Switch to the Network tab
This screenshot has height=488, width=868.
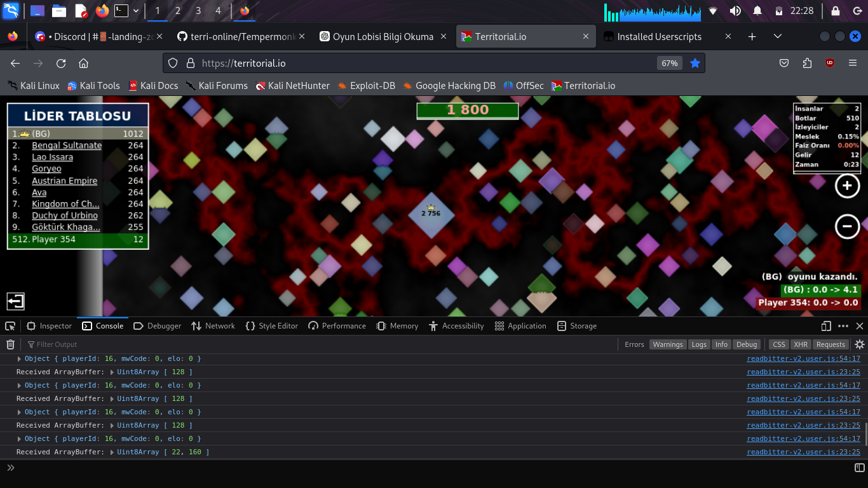pos(214,326)
